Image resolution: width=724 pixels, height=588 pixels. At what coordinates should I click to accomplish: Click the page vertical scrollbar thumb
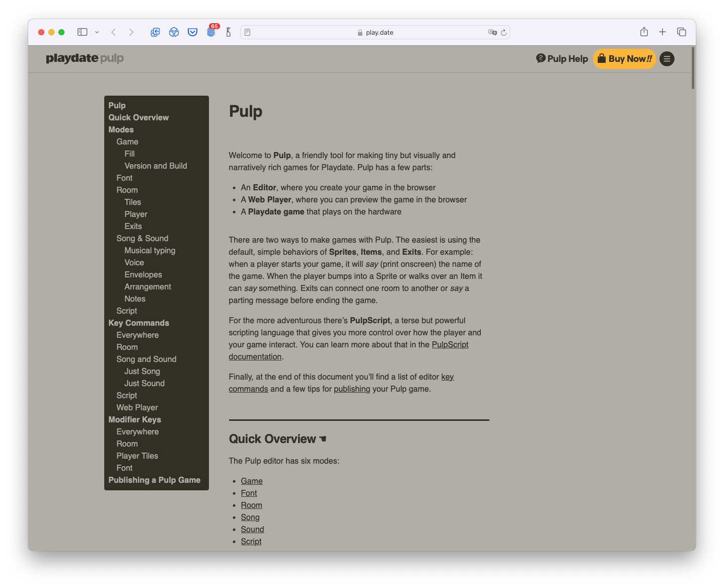coord(693,68)
